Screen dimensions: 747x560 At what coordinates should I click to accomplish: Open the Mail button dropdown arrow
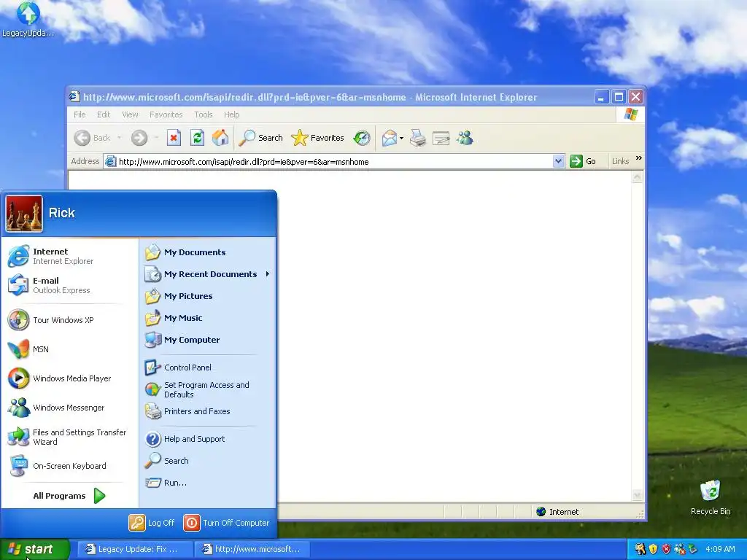(x=401, y=138)
